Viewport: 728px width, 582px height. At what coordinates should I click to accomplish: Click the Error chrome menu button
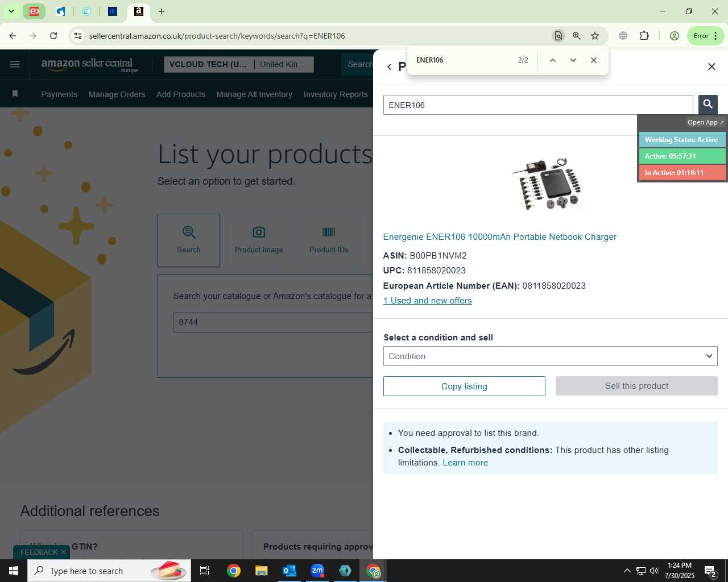pyautogui.click(x=705, y=36)
